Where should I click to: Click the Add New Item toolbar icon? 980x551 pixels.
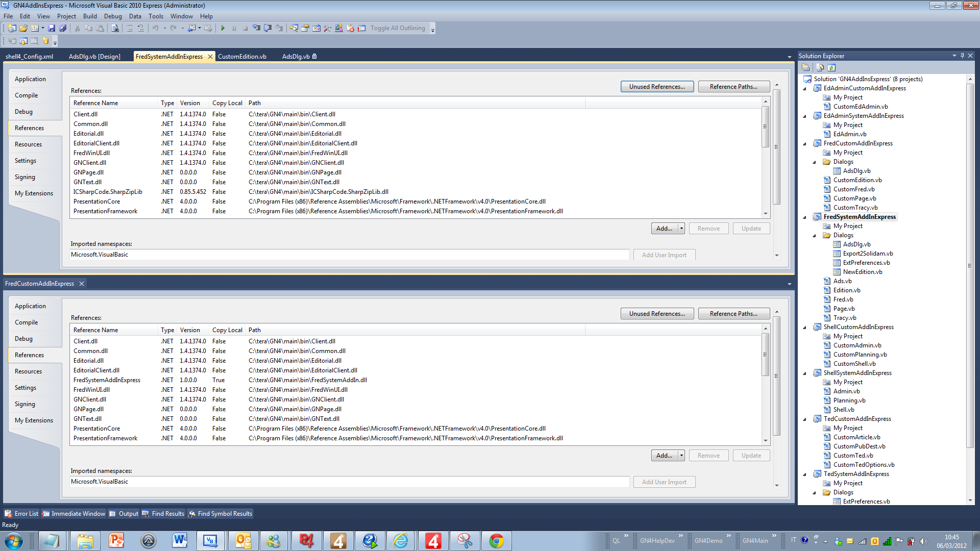[x=35, y=28]
